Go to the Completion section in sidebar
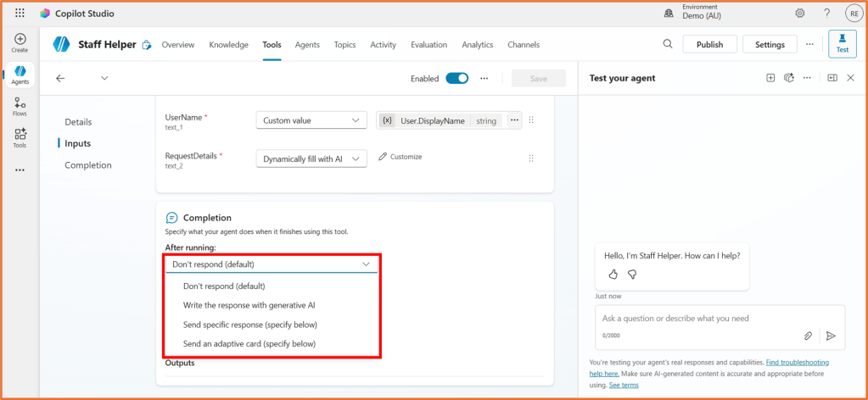Screen dimensions: 868x400 click(x=88, y=165)
